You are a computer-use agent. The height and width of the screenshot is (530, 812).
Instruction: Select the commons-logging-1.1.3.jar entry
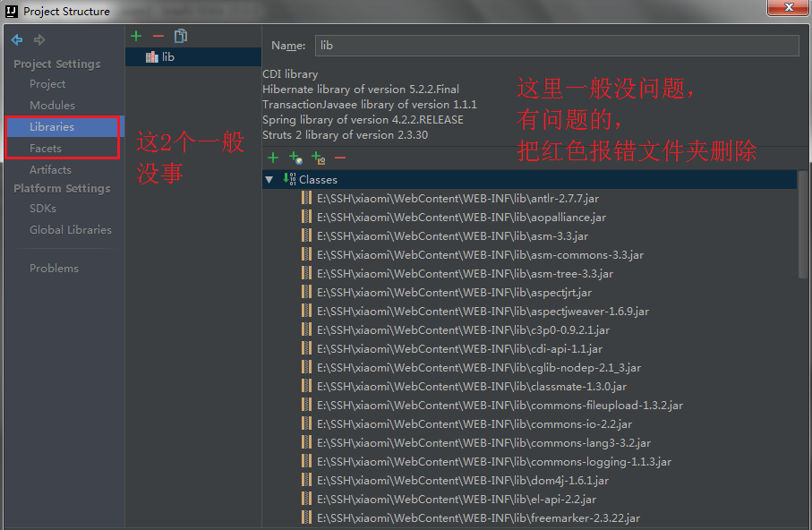click(x=494, y=462)
